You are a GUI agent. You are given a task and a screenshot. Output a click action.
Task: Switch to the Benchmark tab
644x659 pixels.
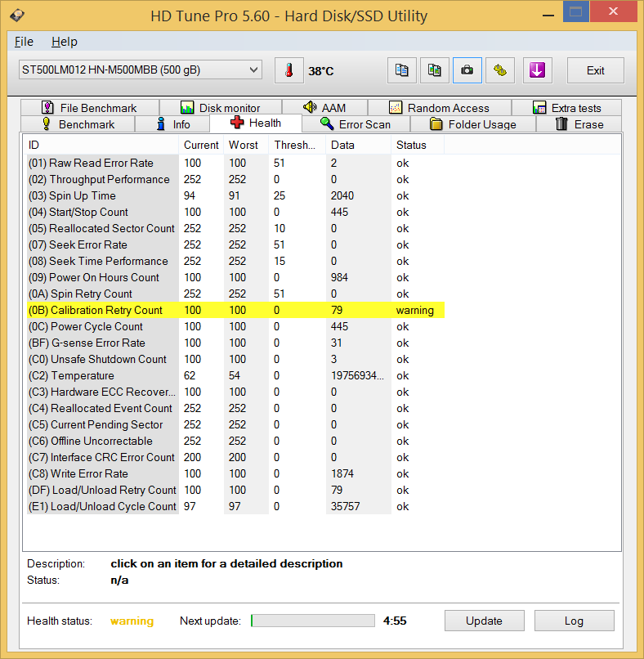(x=78, y=124)
